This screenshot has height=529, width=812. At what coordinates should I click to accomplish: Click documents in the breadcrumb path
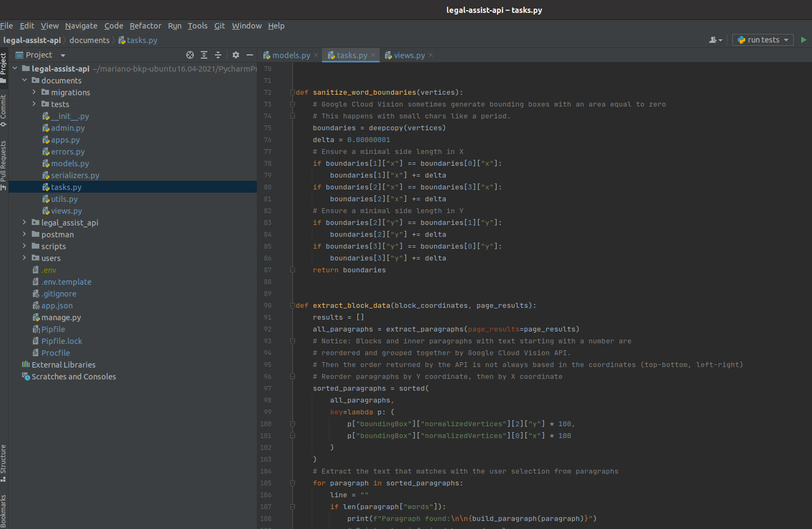pos(89,40)
